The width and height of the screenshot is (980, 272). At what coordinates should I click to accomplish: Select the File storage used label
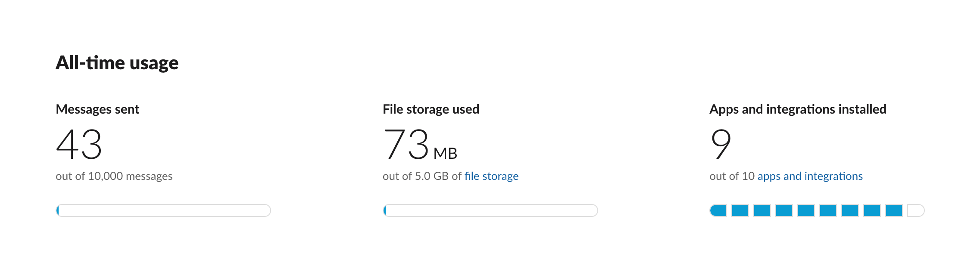[431, 109]
